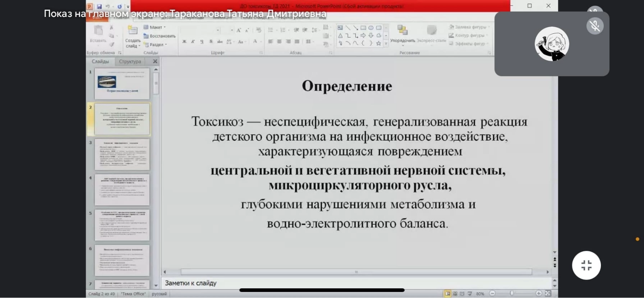Click Создать слайд new slide button
Image resolution: width=644 pixels, height=298 pixels.
(133, 37)
